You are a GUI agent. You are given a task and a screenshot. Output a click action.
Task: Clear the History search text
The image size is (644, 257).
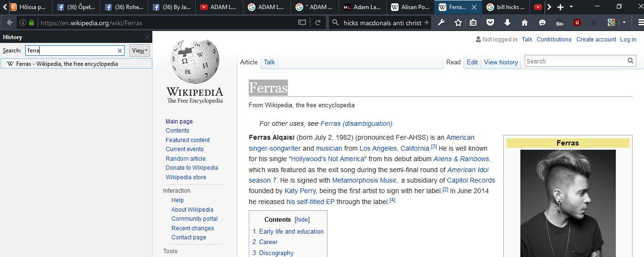[x=120, y=50]
